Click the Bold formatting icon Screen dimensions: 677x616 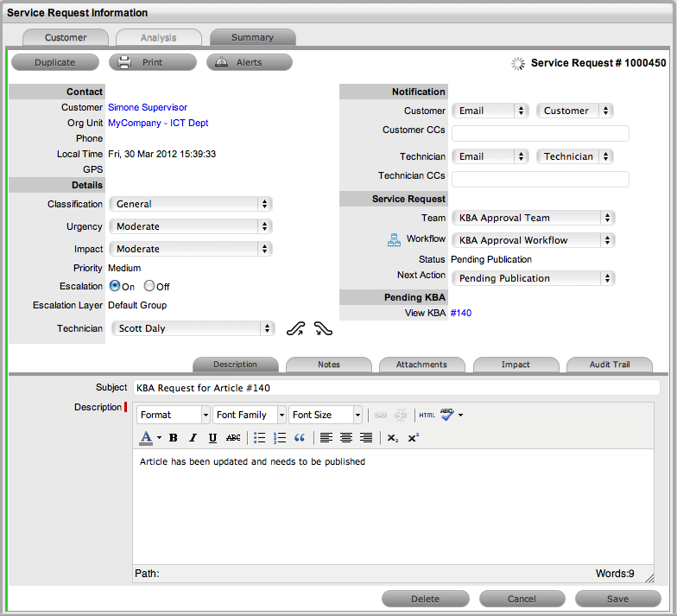tap(173, 438)
